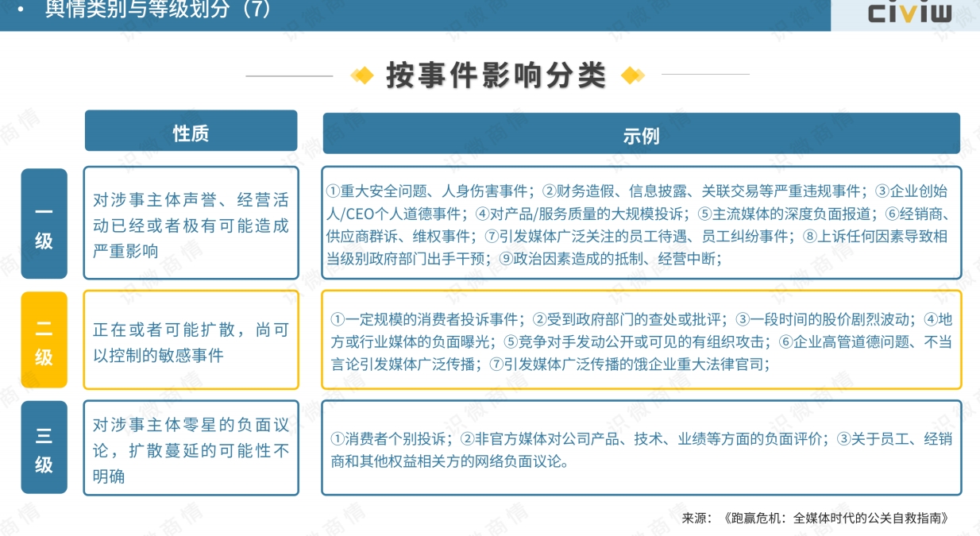Screen dimensions: 980x536
Task: Click example text ⑨政治因素造成的抵制、经营中断
Action: click(x=609, y=258)
